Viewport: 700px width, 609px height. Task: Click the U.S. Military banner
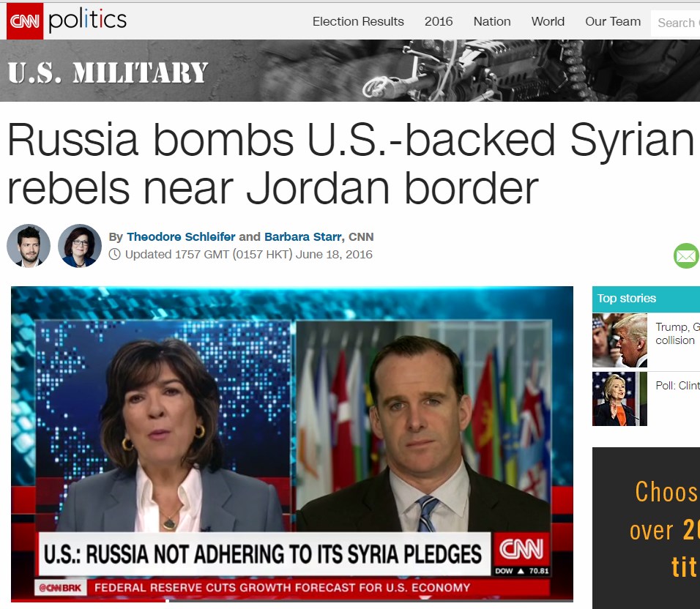click(350, 70)
